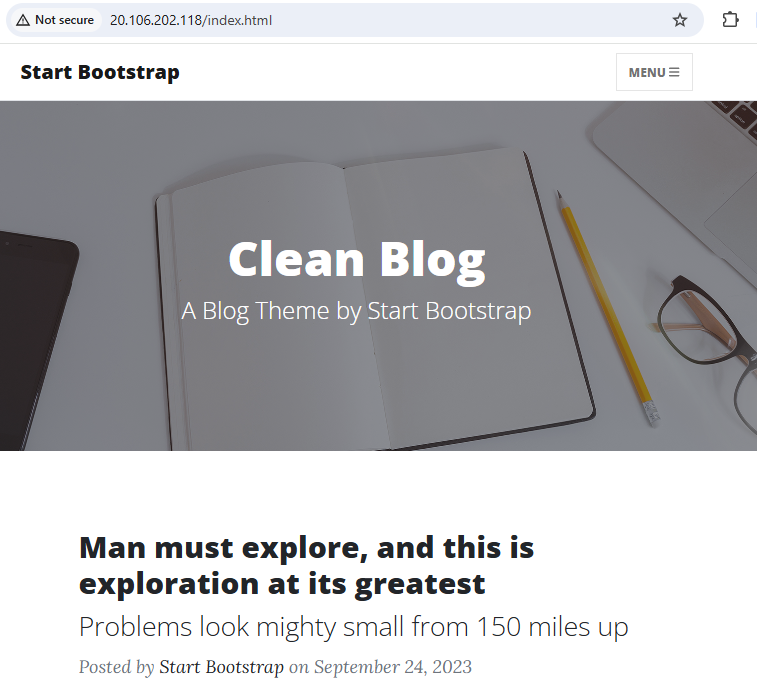The width and height of the screenshot is (757, 686).
Task: Open the post 'Man must explore' title
Action: coord(306,565)
